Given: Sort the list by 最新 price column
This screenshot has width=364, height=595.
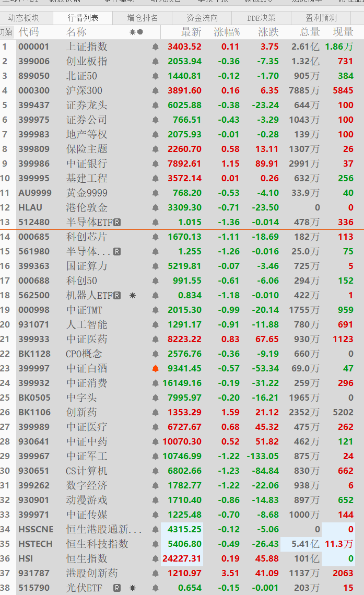Looking at the screenshot, I should [x=191, y=32].
